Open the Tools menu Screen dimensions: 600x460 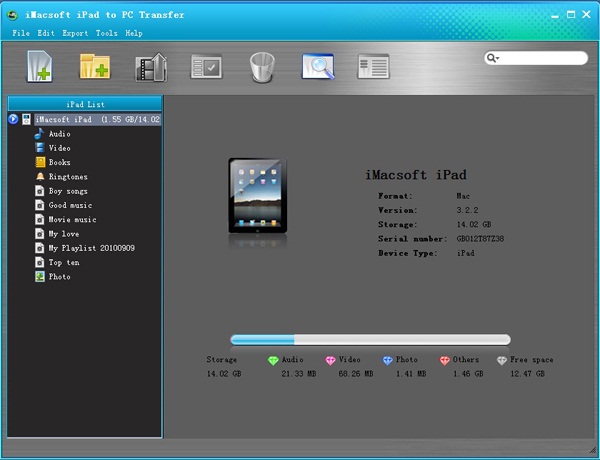(x=106, y=33)
